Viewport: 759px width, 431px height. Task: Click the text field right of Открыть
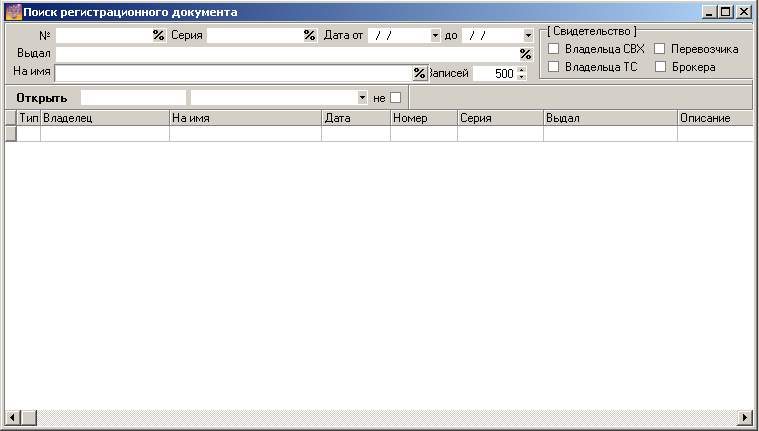(133, 98)
